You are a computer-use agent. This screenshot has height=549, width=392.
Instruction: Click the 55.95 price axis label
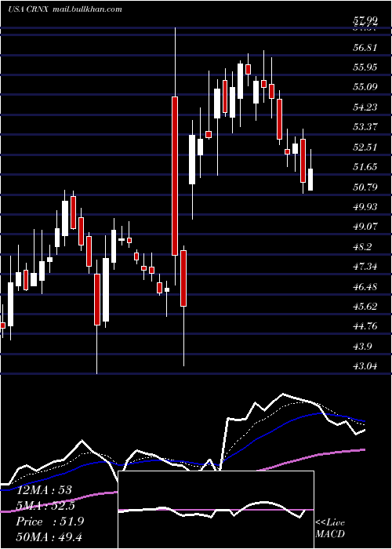[x=365, y=67]
